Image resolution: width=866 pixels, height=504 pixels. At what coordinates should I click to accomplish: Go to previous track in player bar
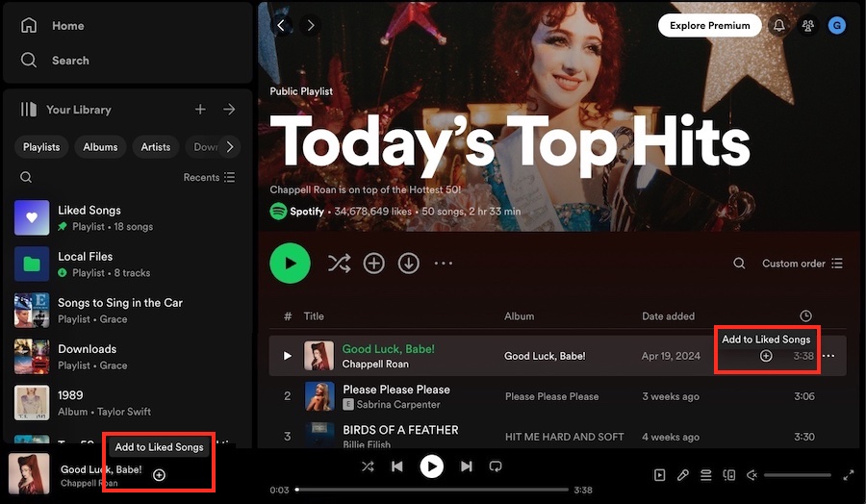[397, 466]
